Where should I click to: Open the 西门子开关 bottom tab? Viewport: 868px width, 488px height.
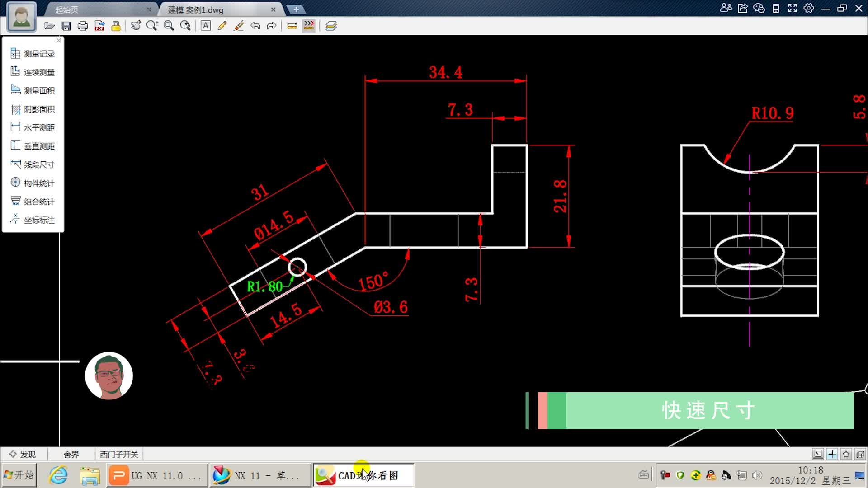(x=119, y=454)
